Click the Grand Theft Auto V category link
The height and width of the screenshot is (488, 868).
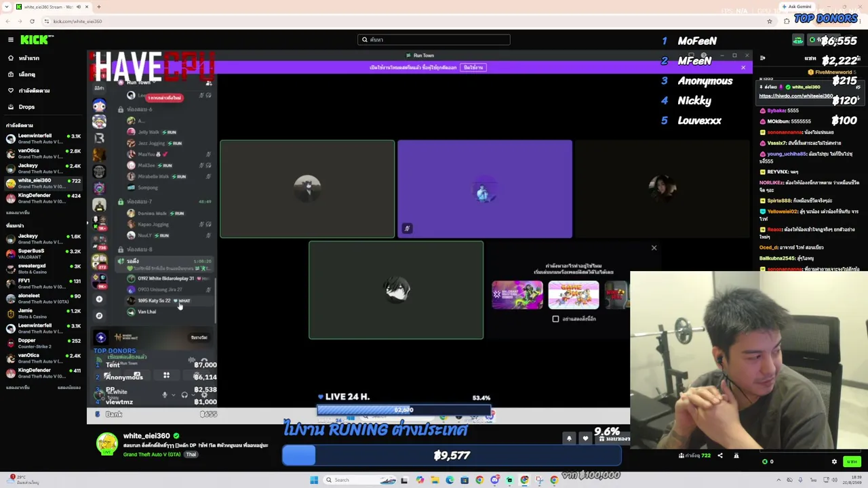tap(152, 454)
